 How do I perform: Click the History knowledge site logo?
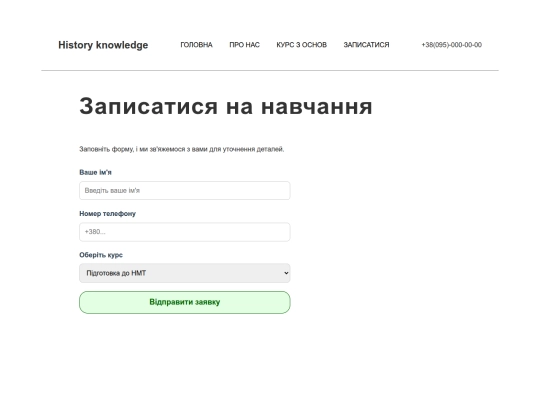pos(103,45)
